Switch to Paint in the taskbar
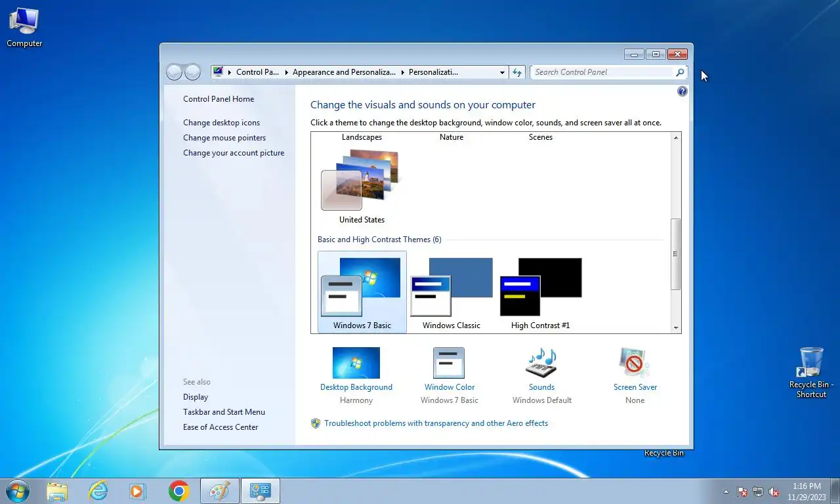The height and width of the screenshot is (504, 840). [x=219, y=491]
